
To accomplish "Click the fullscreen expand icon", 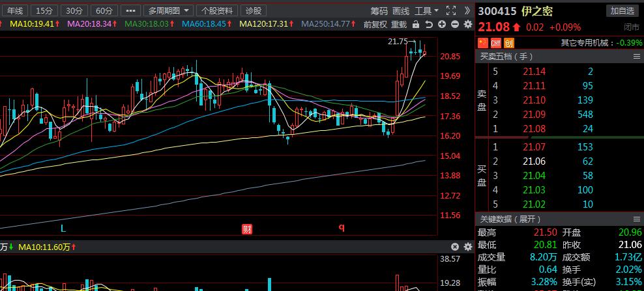I will 450,10.
